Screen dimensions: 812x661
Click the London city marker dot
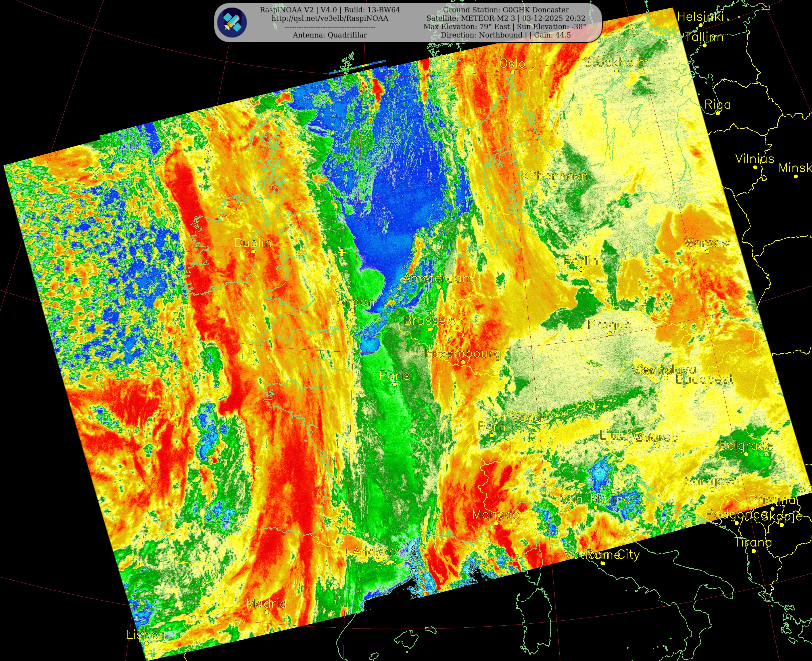click(x=352, y=311)
